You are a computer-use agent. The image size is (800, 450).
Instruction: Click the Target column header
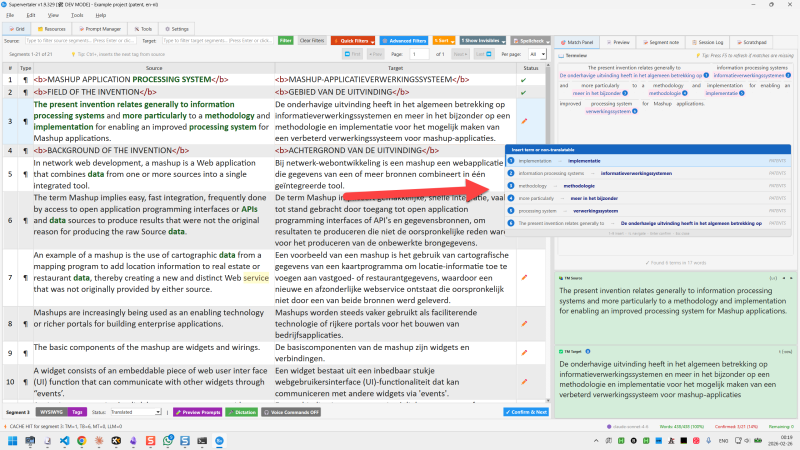click(395, 68)
